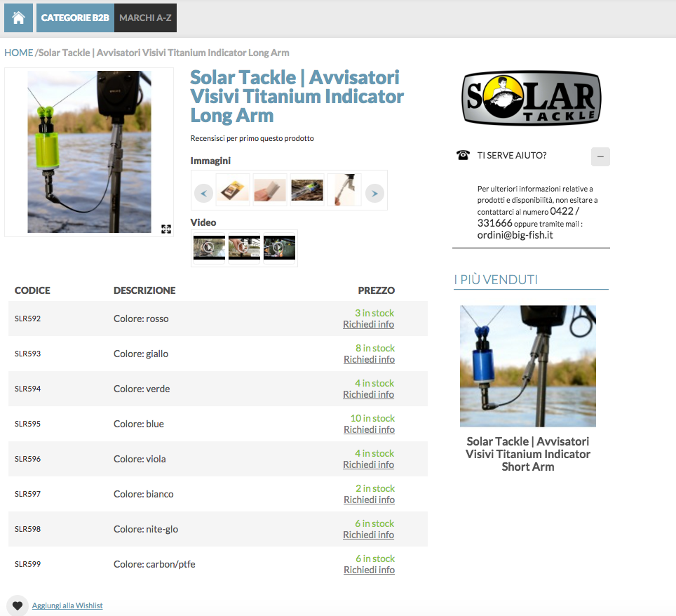
Task: Click 'Recensisci per primo questo prodotto' link
Action: [x=252, y=138]
